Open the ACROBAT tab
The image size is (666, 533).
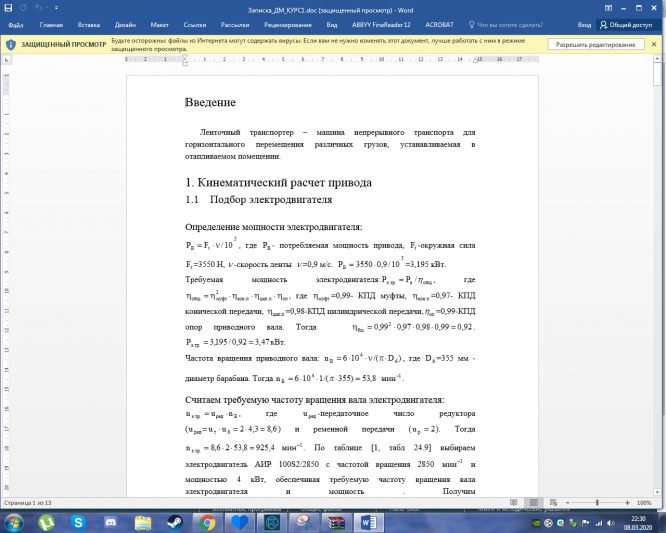coord(439,25)
